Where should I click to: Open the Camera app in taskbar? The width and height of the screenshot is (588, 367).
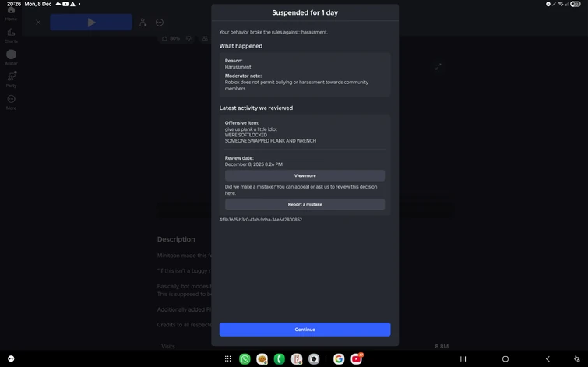tap(314, 359)
